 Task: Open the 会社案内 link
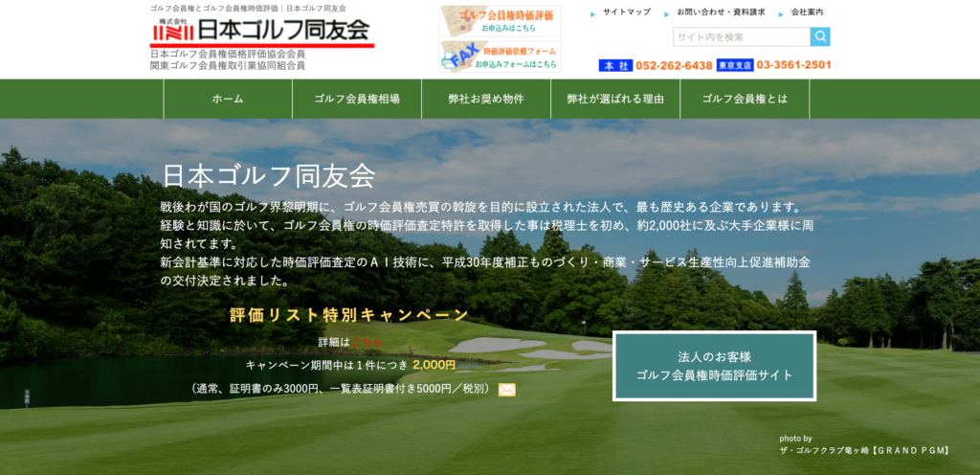point(807,11)
